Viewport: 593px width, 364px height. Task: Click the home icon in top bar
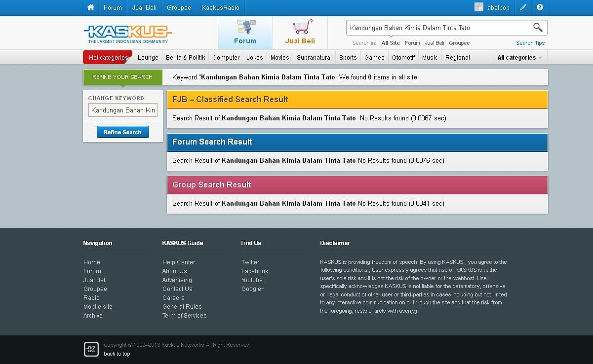[x=90, y=7]
